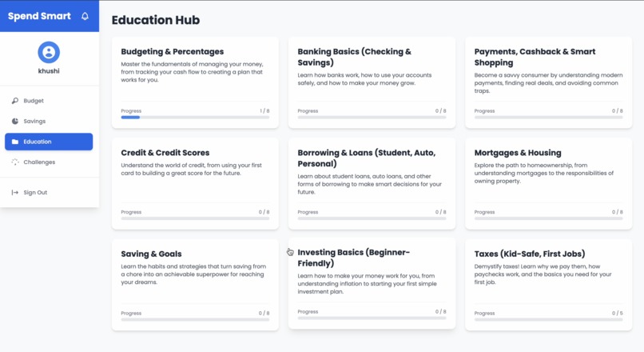Image resolution: width=644 pixels, height=352 pixels.
Task: Click the Education Hub page heading
Action: (156, 20)
